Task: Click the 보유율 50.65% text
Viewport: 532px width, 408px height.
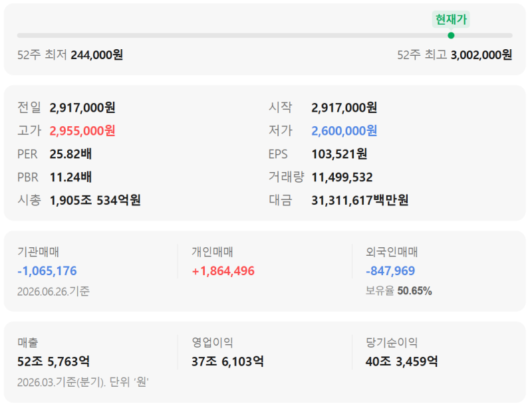Action: tap(398, 290)
